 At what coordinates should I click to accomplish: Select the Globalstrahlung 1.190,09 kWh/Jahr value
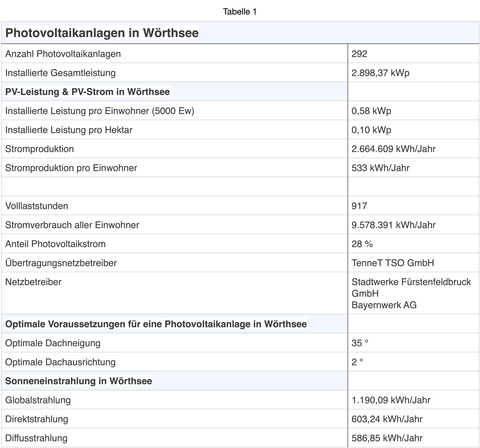pos(391,400)
